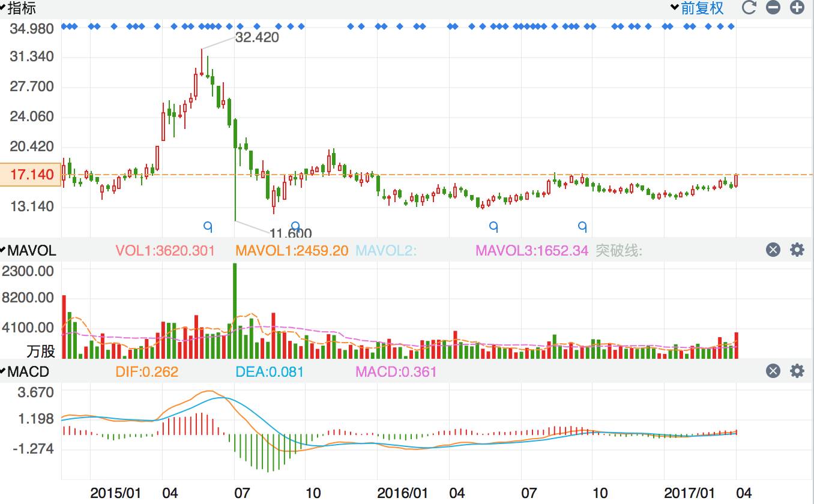Click the 'q' marker just before 2016's 10 label
Image resolution: width=814 pixels, height=504 pixels.
point(582,226)
